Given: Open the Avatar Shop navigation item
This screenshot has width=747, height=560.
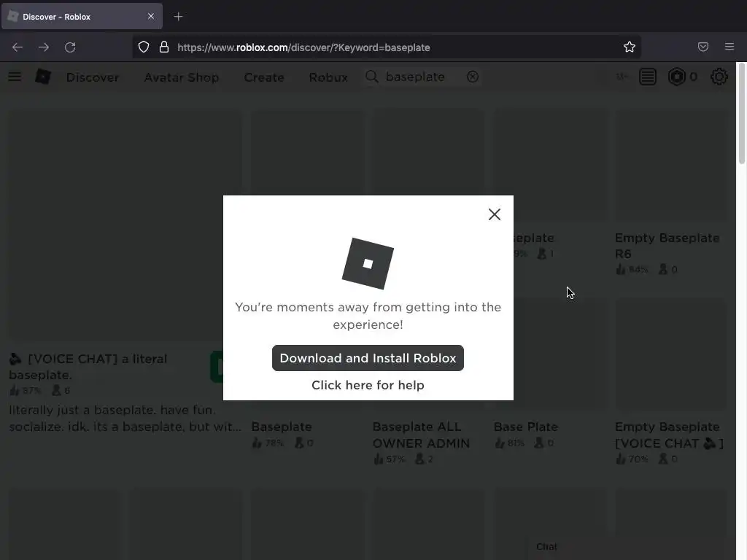Looking at the screenshot, I should pyautogui.click(x=182, y=77).
